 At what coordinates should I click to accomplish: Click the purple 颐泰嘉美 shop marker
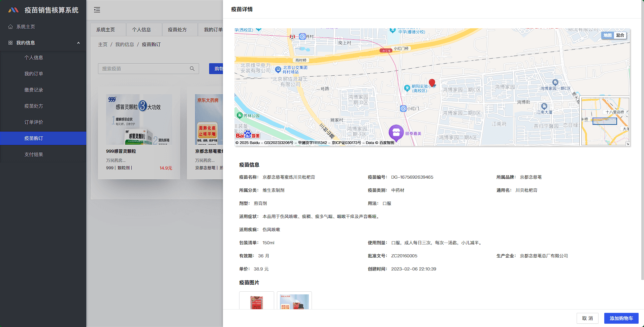tap(396, 133)
